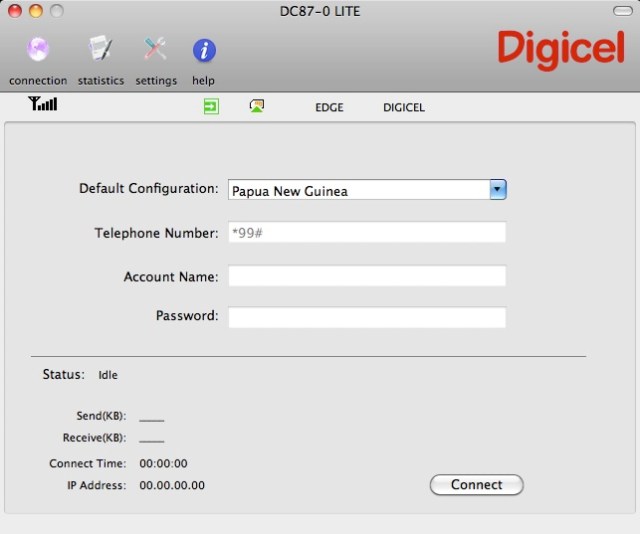The width and height of the screenshot is (640, 534).
Task: Select the Papua New Guinea combo box
Action: pyautogui.click(x=358, y=190)
